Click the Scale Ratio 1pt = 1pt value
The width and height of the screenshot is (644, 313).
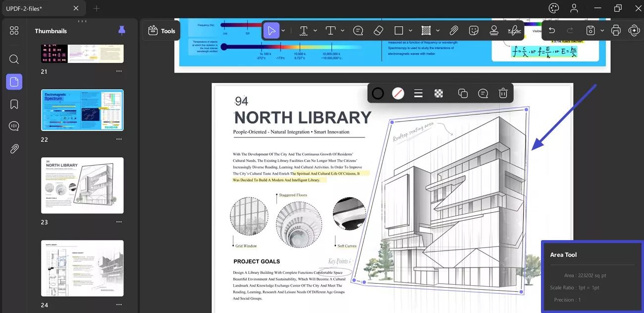tap(589, 288)
